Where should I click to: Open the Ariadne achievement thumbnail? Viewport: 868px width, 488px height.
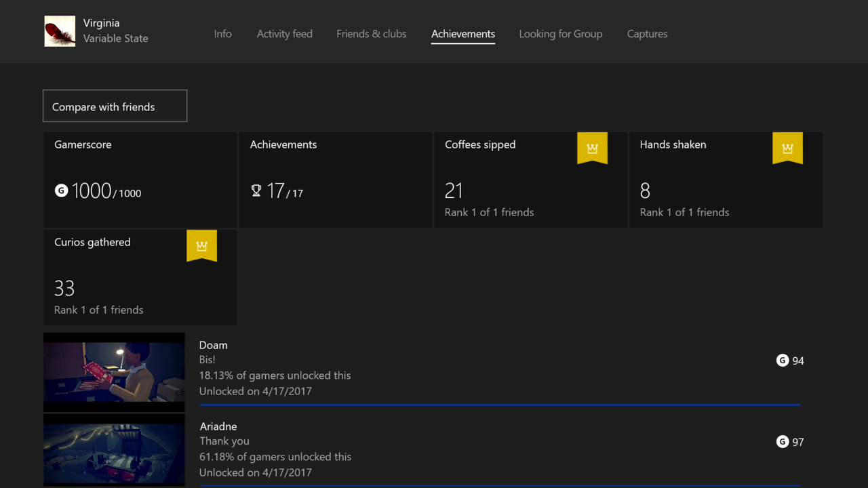(x=114, y=451)
